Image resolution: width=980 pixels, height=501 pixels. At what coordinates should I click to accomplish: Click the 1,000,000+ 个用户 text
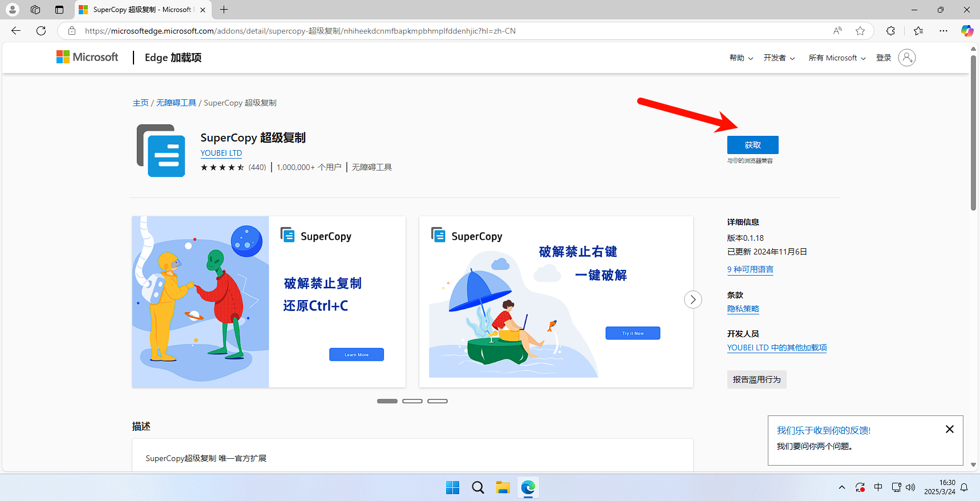pyautogui.click(x=309, y=167)
